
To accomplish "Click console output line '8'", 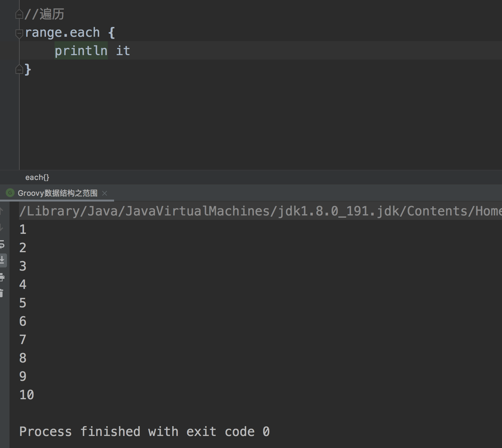I will pyautogui.click(x=23, y=358).
